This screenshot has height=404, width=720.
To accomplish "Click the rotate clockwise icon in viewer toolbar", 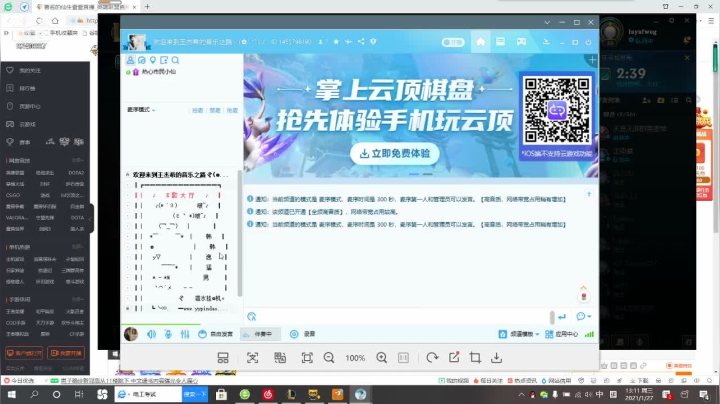I will [432, 358].
